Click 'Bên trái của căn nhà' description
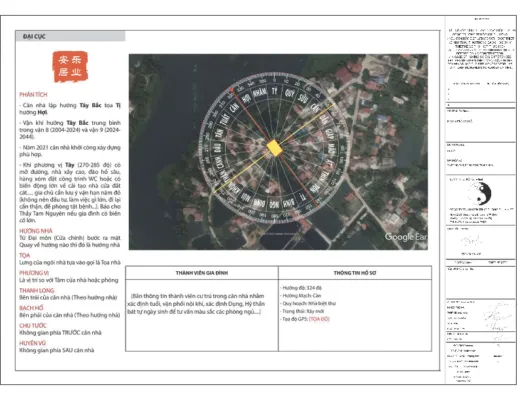Image resolution: width=518 pixels, height=400 pixels. (68, 298)
